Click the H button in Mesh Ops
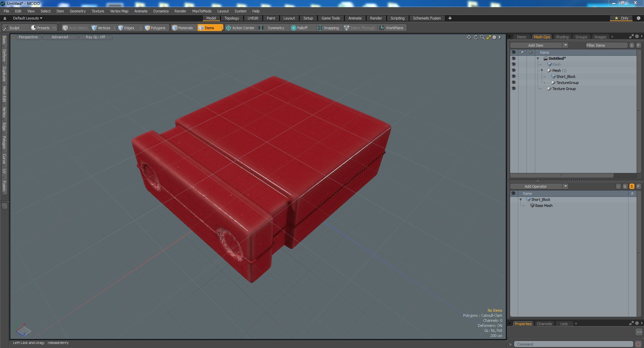This screenshot has height=348, width=644. click(618, 186)
